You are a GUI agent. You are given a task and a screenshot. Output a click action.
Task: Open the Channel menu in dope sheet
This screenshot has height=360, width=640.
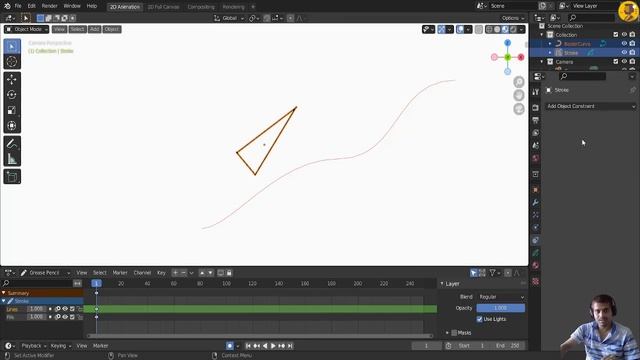tap(142, 273)
